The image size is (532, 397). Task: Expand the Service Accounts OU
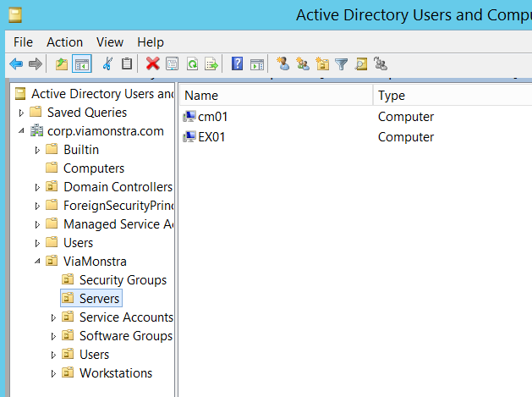53,317
